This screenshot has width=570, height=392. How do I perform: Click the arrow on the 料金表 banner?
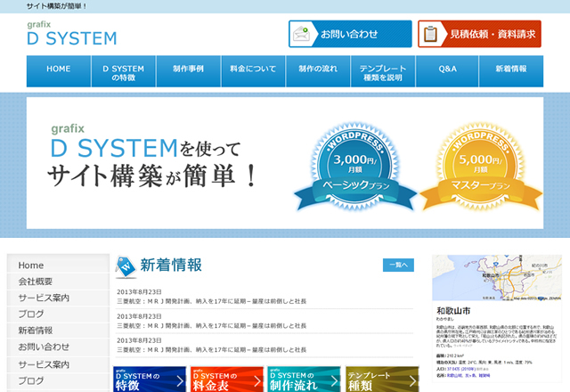(257, 380)
